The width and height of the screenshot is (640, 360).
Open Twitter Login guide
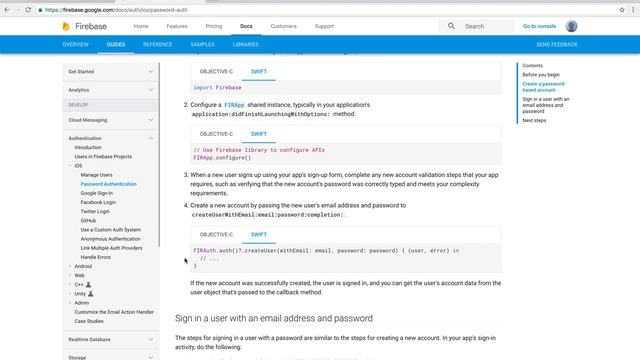[x=95, y=211]
